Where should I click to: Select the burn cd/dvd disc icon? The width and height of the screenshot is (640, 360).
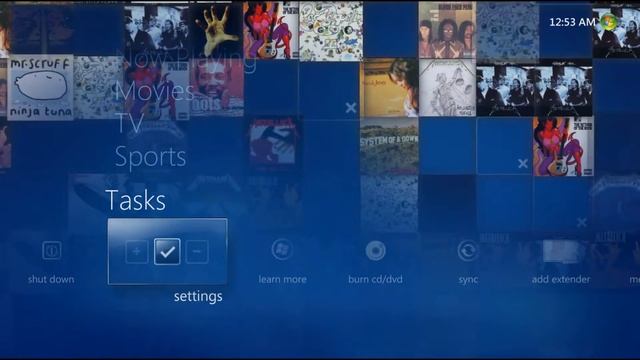(375, 250)
